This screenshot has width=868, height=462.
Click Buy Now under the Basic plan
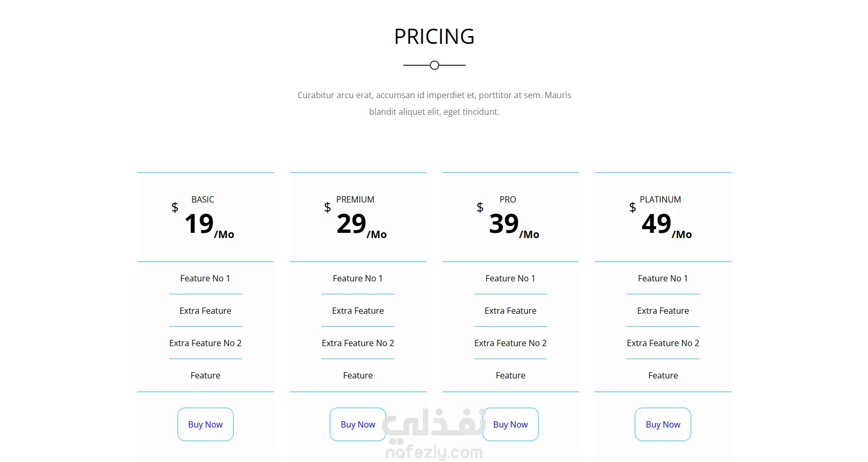point(206,424)
